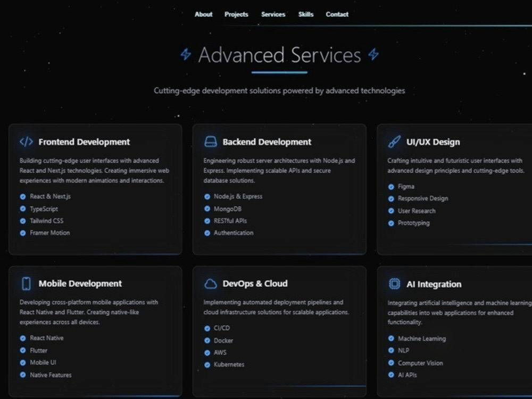
Task: Click the check icon beside RESTful APIs
Action: click(x=207, y=221)
